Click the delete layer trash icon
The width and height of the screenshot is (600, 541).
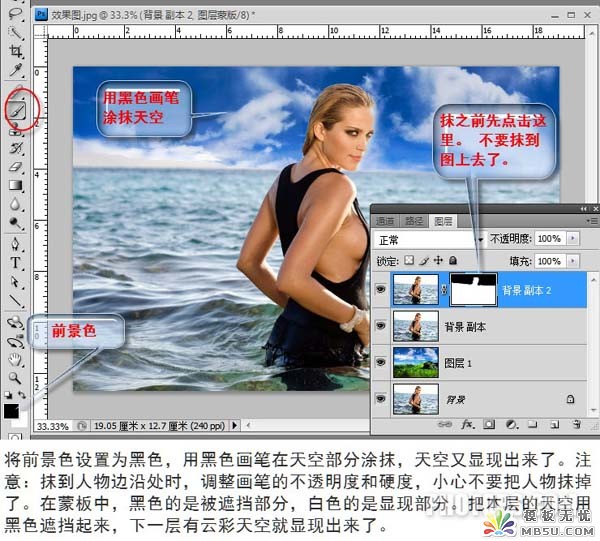[x=577, y=424]
